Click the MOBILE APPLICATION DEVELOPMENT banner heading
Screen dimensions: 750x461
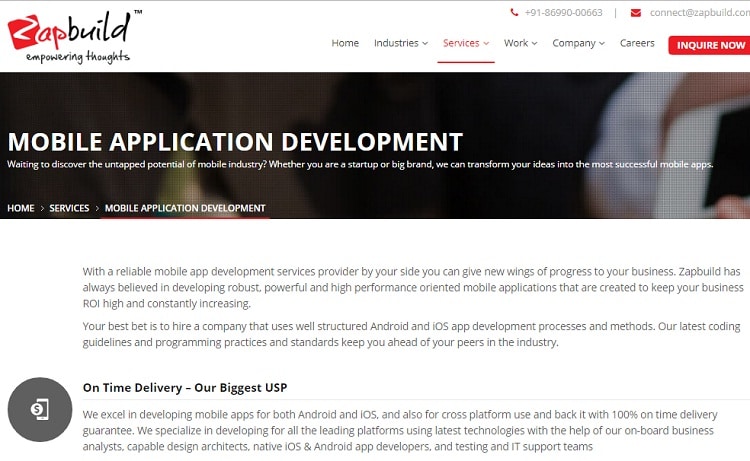pyautogui.click(x=235, y=142)
